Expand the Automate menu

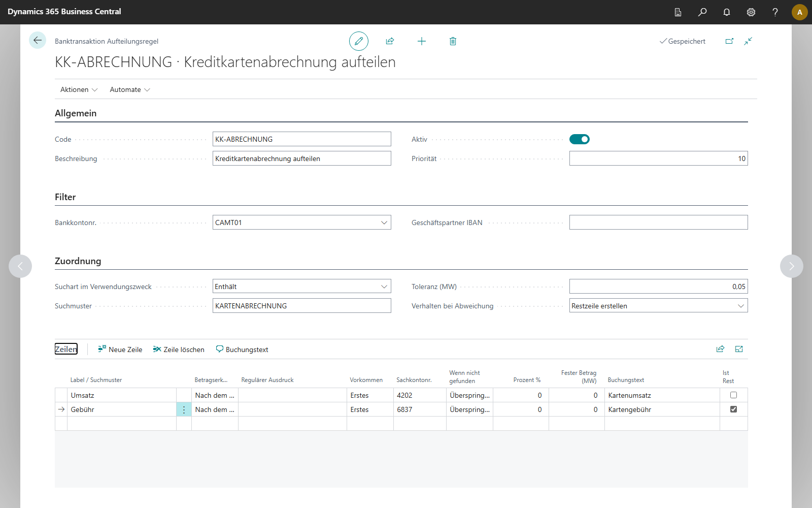tap(130, 89)
